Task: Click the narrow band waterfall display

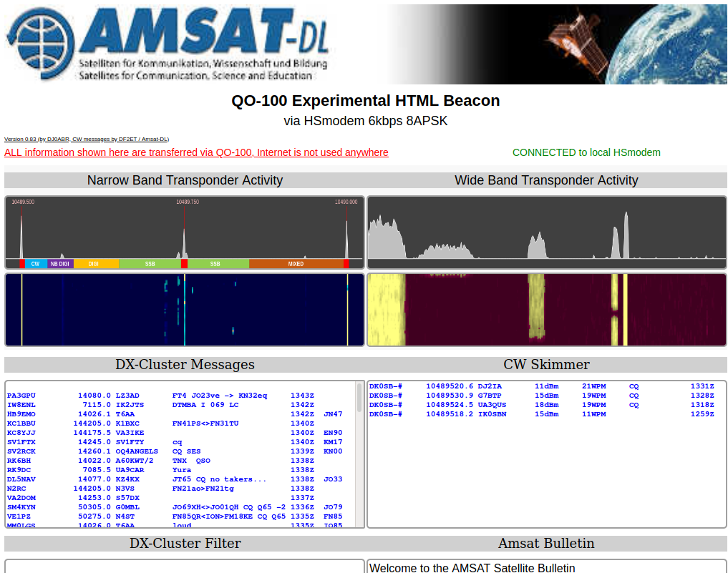Action: pyautogui.click(x=183, y=309)
